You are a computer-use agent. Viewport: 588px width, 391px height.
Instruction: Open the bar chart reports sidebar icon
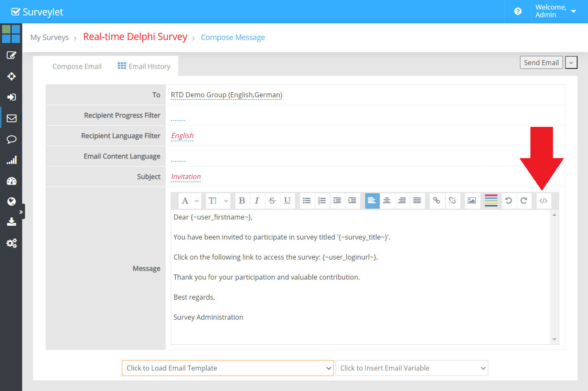[x=12, y=160]
